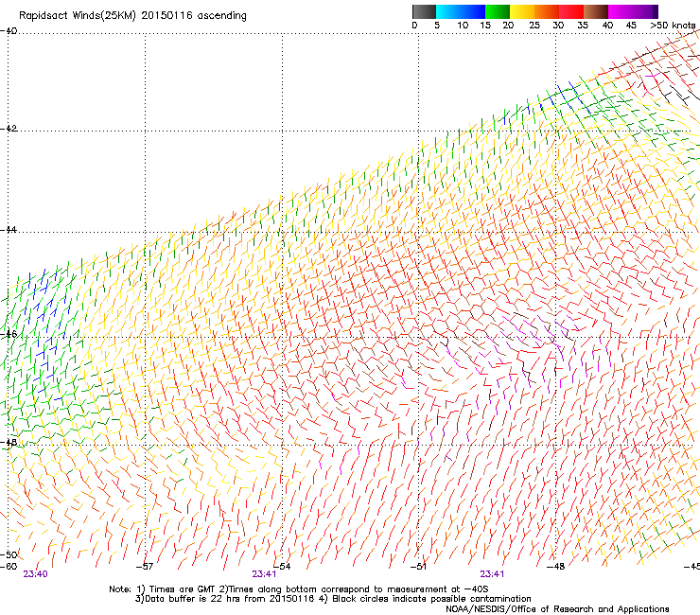Click the 23:41 time stamp near -51
The width and height of the screenshot is (700, 615).
pyautogui.click(x=492, y=574)
